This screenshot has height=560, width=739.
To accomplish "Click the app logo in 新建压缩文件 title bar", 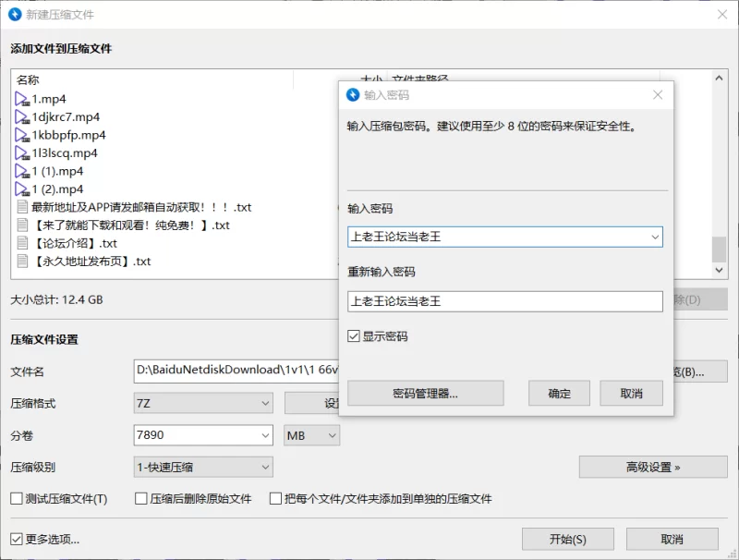I will click(15, 15).
